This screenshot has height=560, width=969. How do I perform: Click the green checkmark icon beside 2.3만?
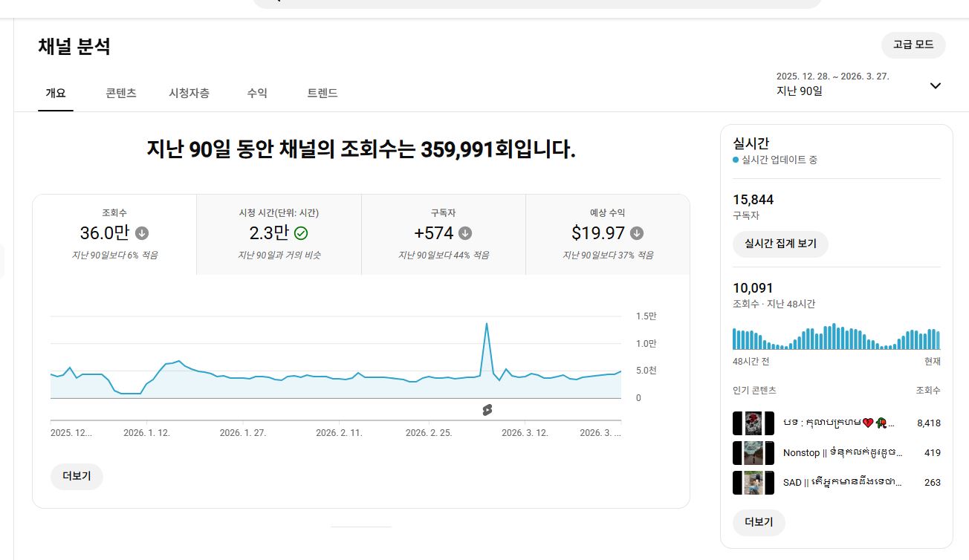[301, 233]
